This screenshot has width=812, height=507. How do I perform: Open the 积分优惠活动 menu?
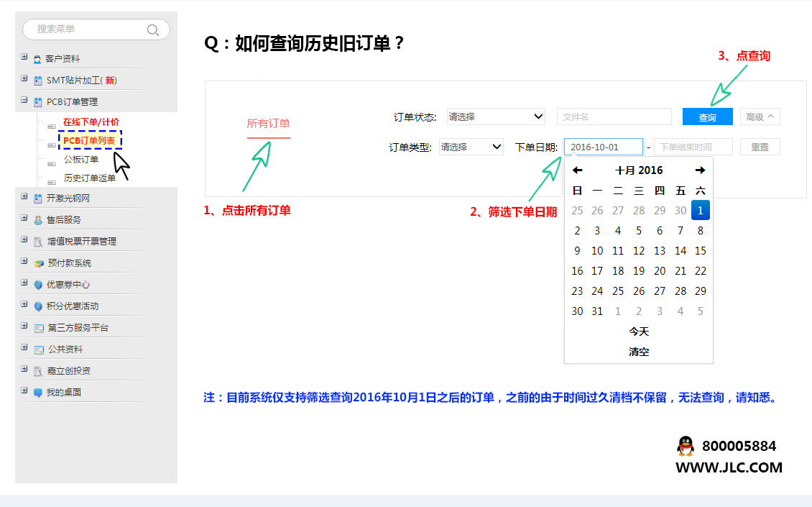coord(73,306)
